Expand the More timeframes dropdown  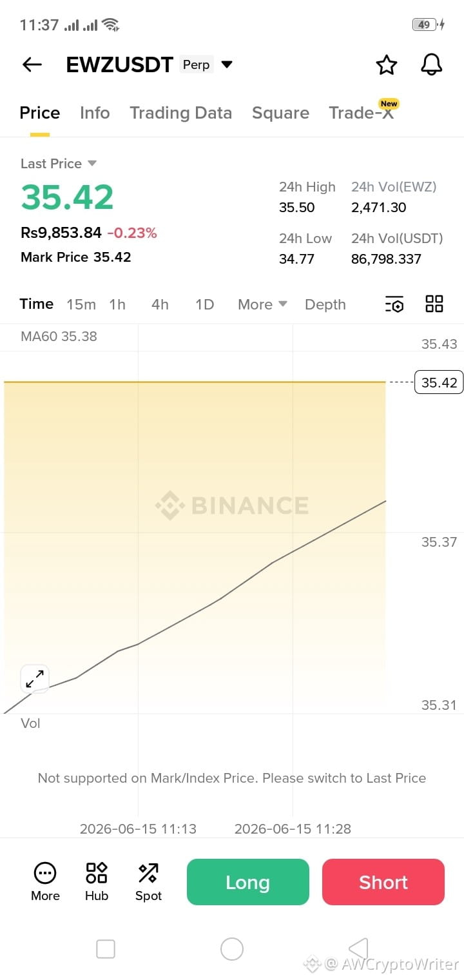pyautogui.click(x=262, y=304)
